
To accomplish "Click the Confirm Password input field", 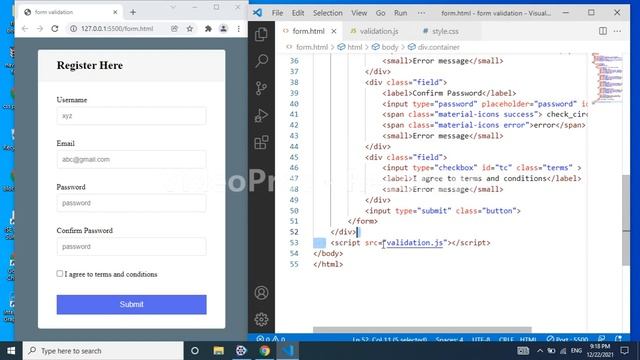I will (131, 247).
